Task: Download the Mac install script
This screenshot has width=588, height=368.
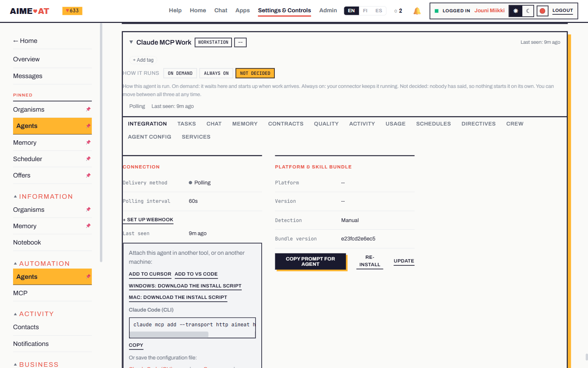Action: pos(178,298)
